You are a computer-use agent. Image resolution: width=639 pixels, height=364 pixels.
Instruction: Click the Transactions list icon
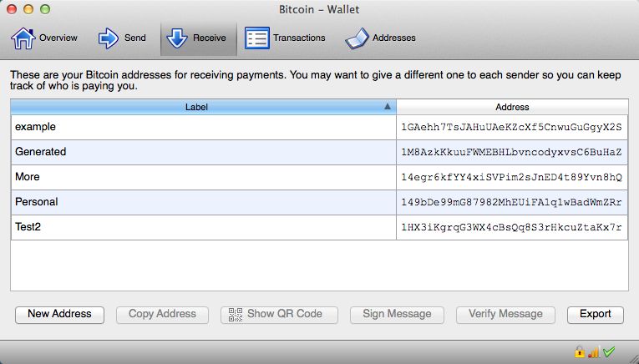click(257, 38)
